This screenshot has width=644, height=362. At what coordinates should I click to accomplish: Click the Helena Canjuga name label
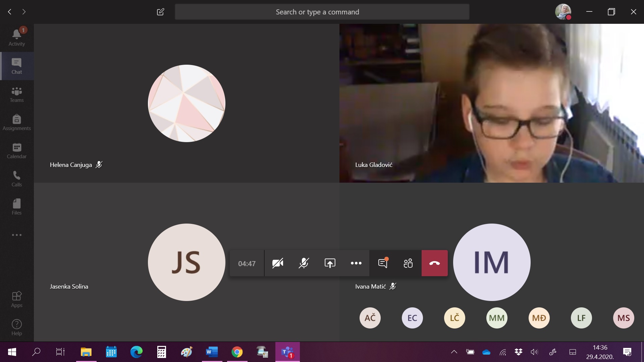(71, 165)
